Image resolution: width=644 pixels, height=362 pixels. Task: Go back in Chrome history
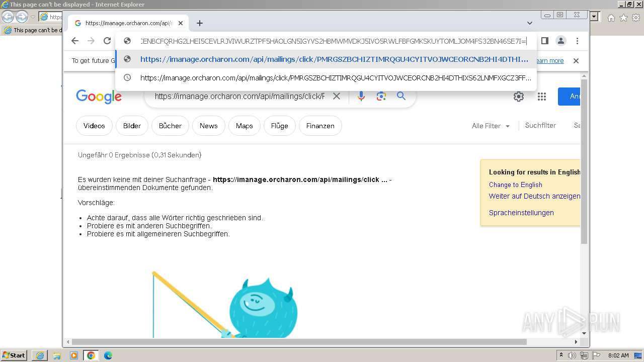point(75,41)
